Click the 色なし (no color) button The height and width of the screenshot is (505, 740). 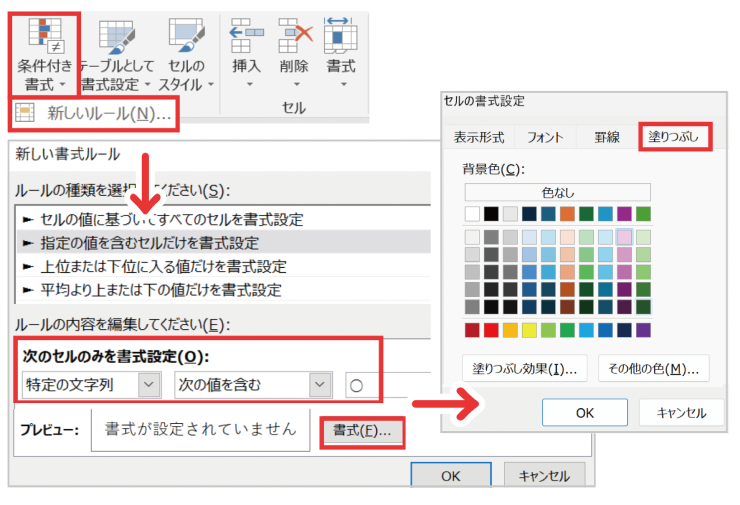[557, 192]
